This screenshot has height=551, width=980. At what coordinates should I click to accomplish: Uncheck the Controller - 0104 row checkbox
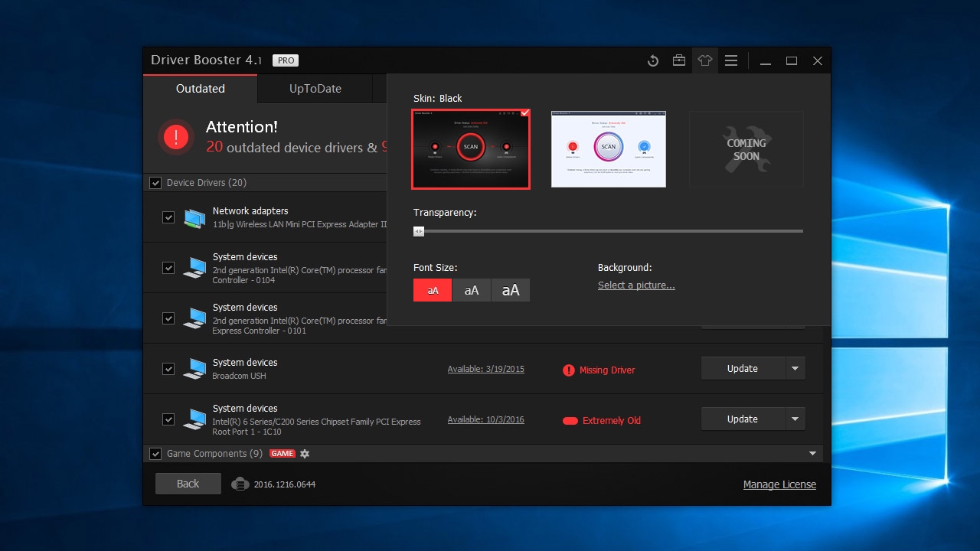(x=168, y=268)
